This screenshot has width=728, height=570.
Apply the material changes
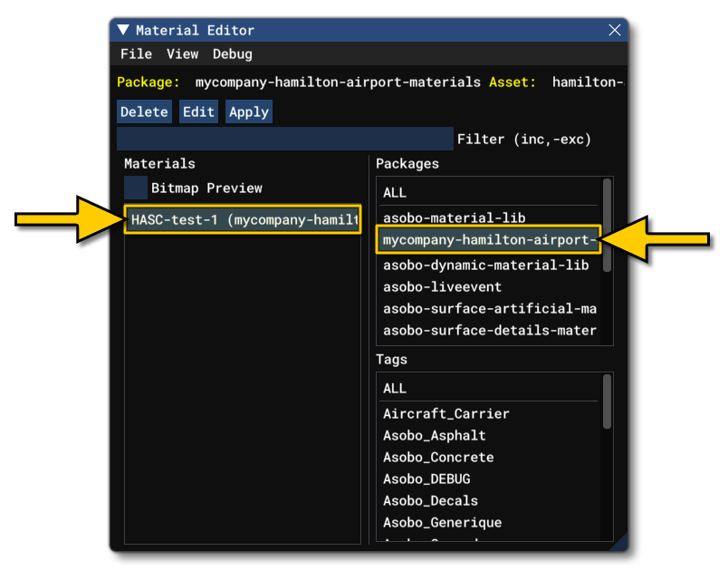248,111
